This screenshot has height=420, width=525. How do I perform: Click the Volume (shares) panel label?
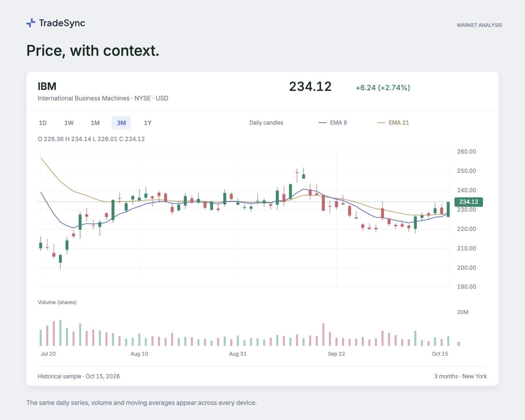(57, 302)
